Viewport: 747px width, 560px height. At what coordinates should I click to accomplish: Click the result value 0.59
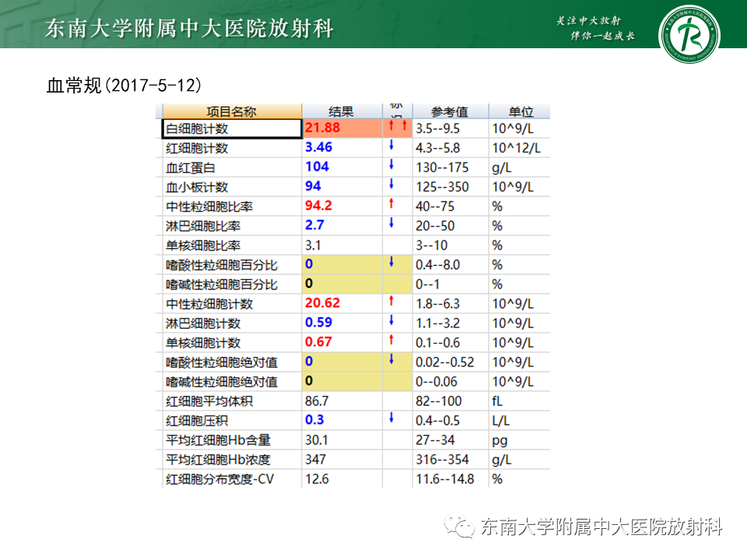click(x=318, y=322)
